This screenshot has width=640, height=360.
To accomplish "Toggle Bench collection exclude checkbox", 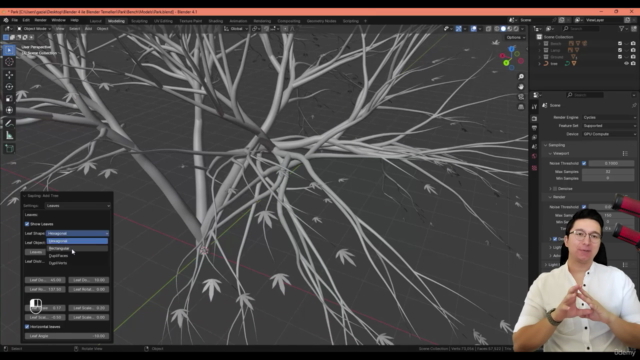I will tap(620, 43).
